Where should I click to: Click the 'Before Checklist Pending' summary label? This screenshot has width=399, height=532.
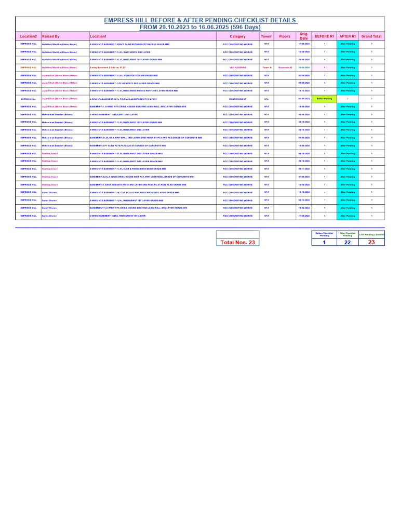point(324,234)
